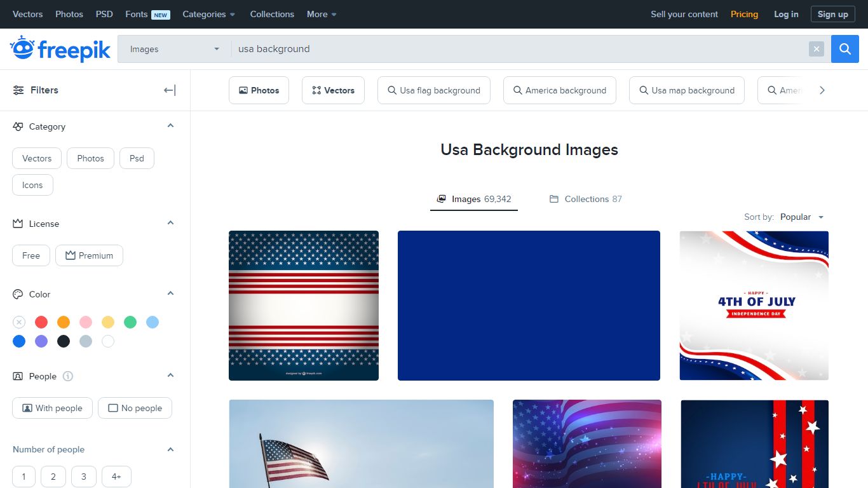Viewport: 868px width, 488px height.
Task: Click the License crown icon
Action: click(18, 224)
